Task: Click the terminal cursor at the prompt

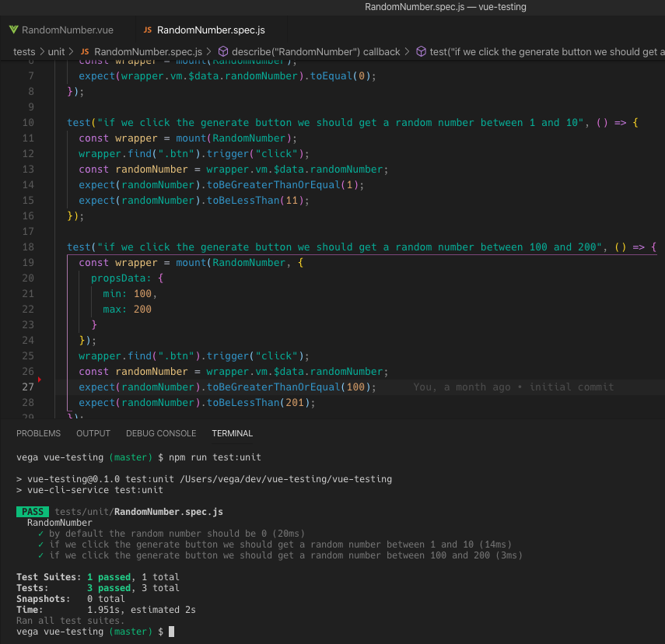Action: click(171, 632)
